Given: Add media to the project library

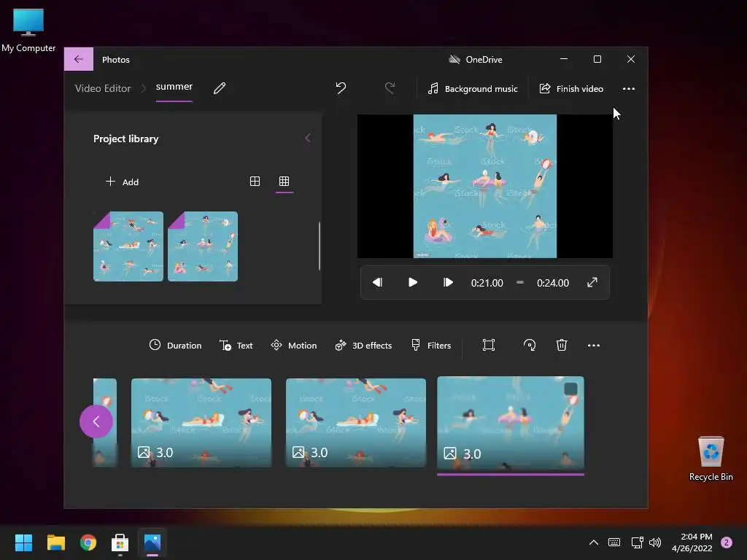Looking at the screenshot, I should 122,182.
